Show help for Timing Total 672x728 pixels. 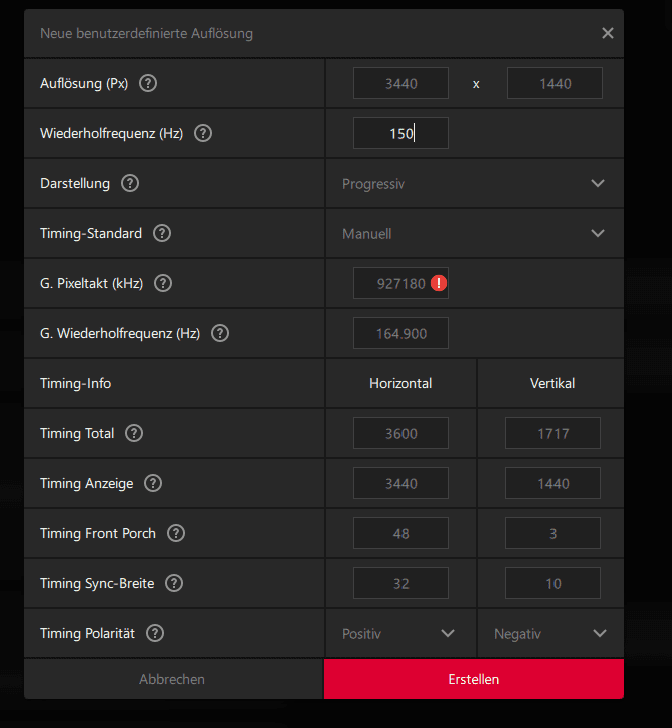(x=134, y=433)
